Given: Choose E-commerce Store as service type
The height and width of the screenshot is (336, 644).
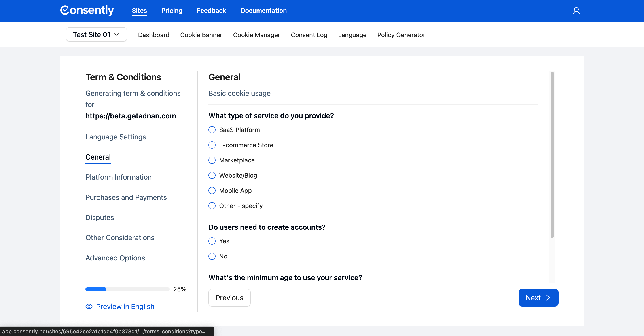Looking at the screenshot, I should point(212,145).
